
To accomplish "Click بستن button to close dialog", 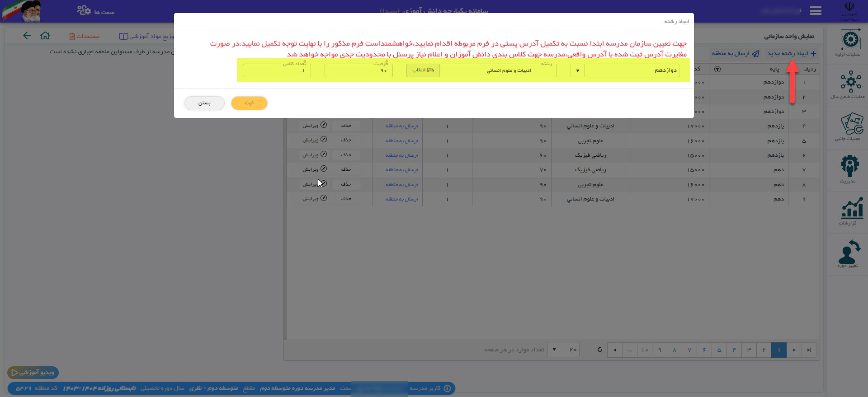I will coord(204,103).
